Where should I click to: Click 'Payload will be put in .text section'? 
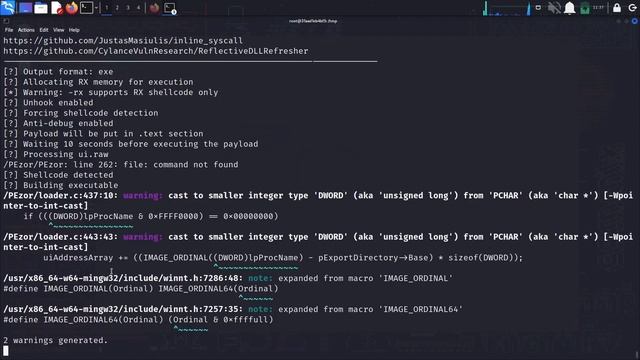(103, 133)
